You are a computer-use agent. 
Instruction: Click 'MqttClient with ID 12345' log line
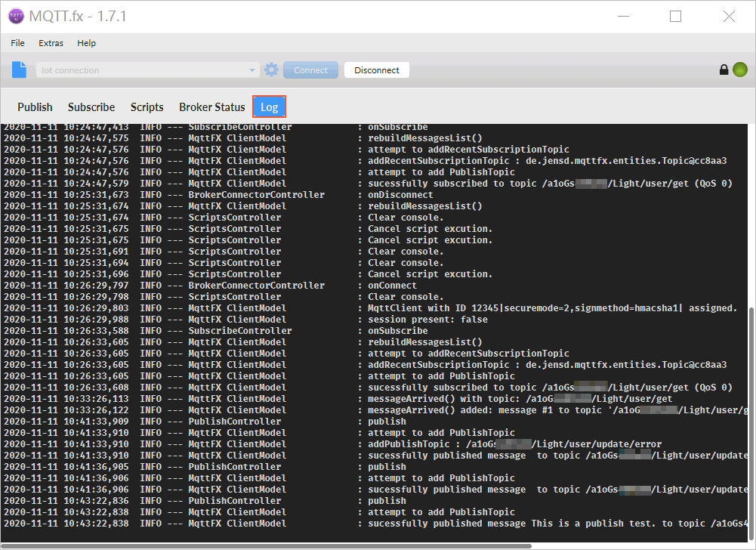point(553,307)
